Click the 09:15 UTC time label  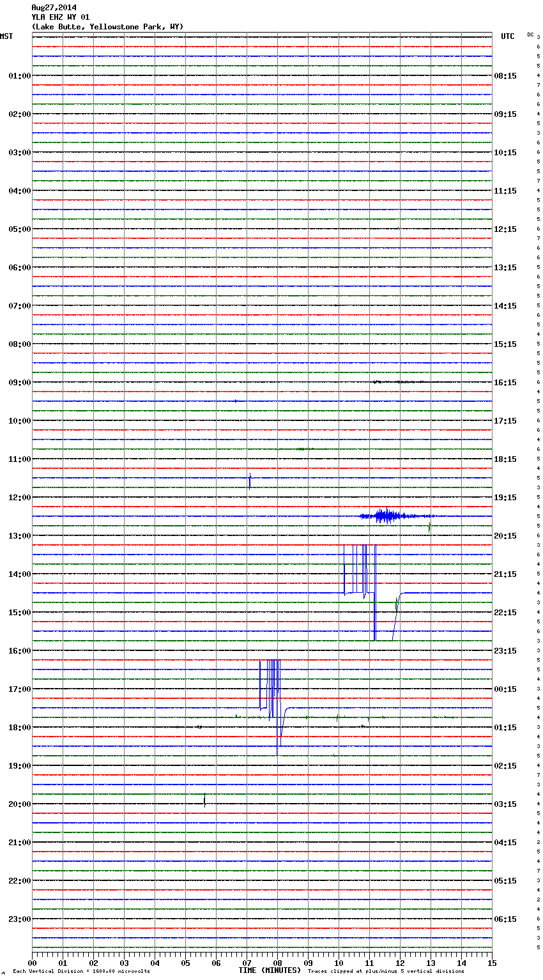(x=505, y=114)
